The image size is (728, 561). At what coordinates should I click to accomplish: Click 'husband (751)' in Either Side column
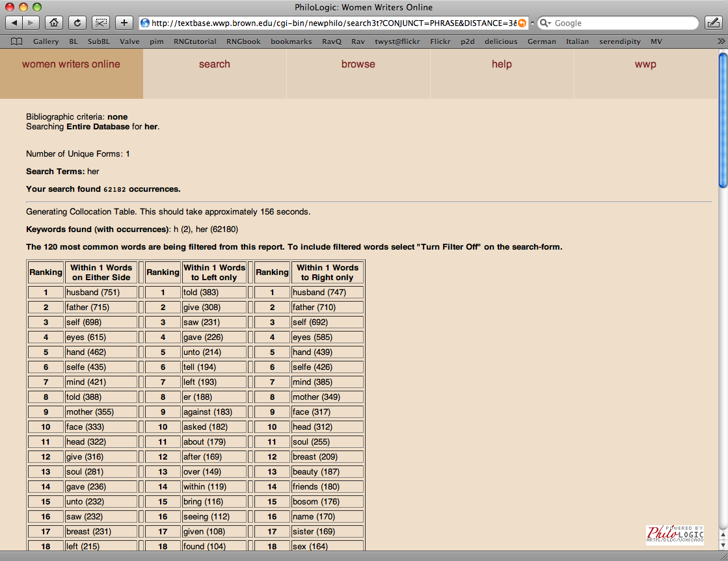coord(101,293)
